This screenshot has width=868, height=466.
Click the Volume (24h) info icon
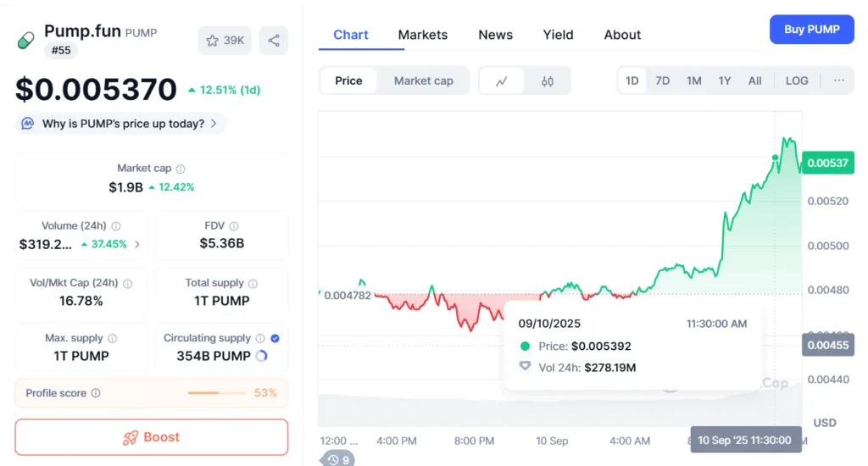115,226
